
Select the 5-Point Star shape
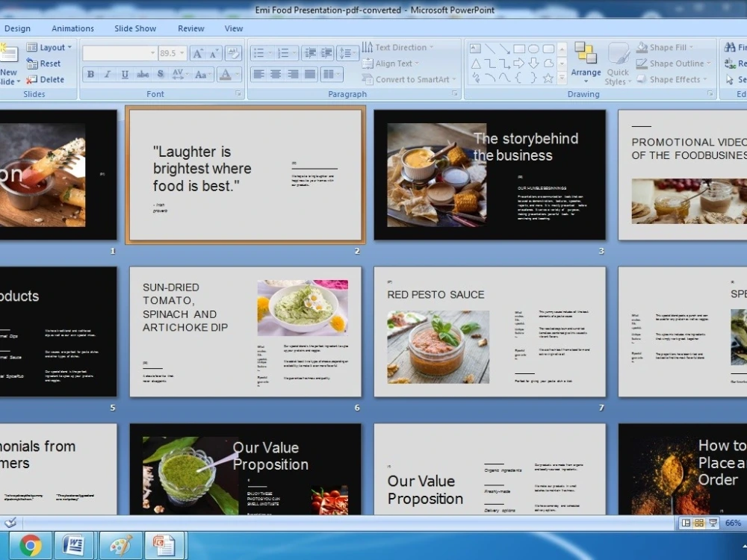pyautogui.click(x=548, y=78)
